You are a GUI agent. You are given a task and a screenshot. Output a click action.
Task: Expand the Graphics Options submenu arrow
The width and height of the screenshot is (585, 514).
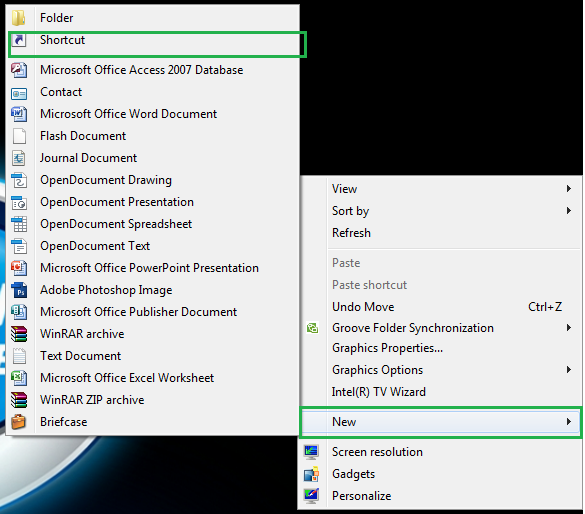pyautogui.click(x=569, y=370)
